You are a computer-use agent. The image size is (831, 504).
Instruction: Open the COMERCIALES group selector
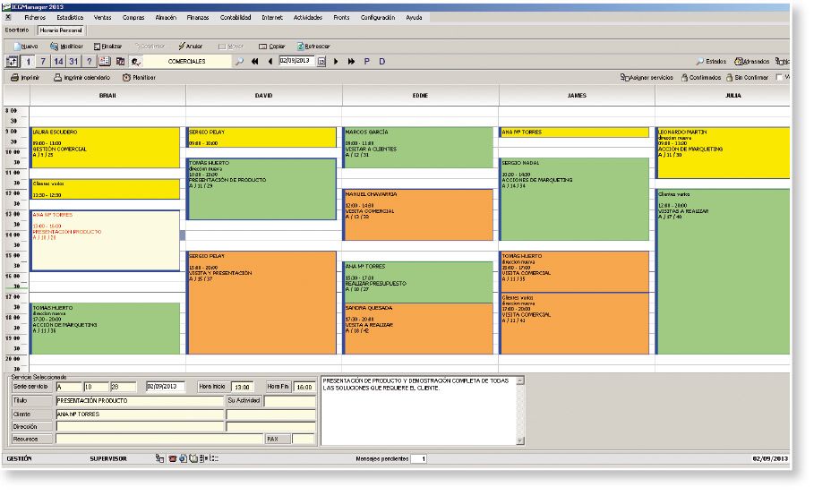click(186, 62)
